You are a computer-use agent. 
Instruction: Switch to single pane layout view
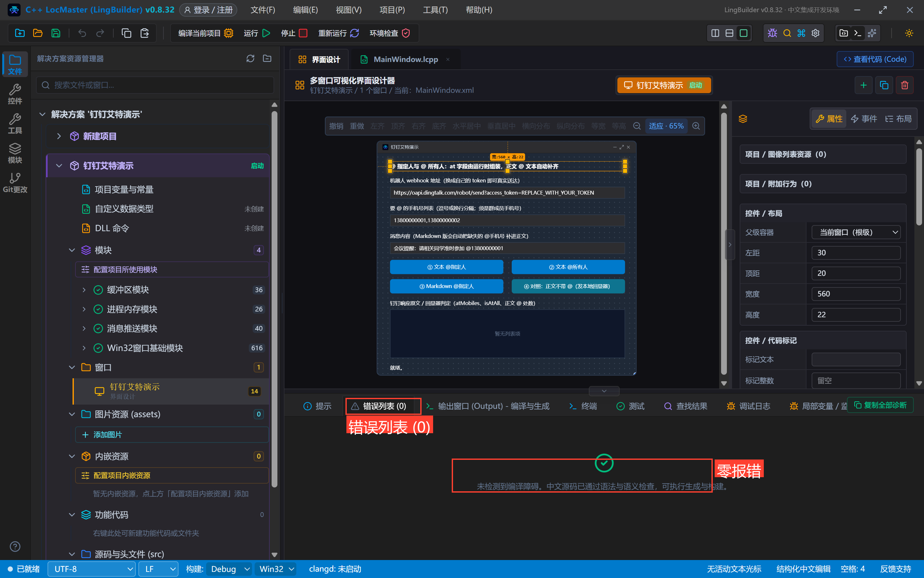(743, 33)
